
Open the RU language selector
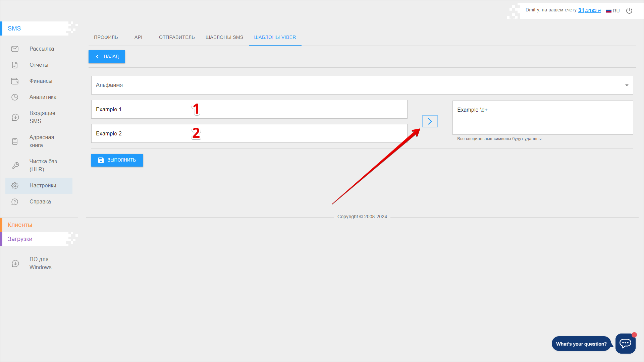(613, 11)
